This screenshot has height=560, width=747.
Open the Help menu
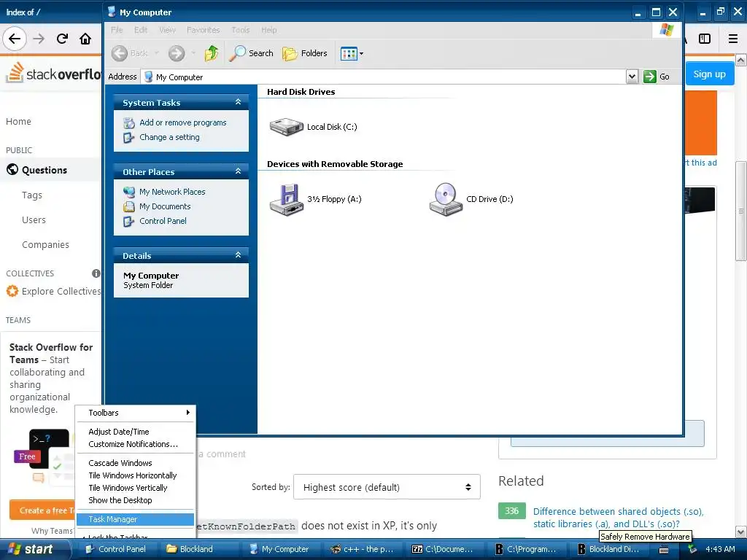268,30
